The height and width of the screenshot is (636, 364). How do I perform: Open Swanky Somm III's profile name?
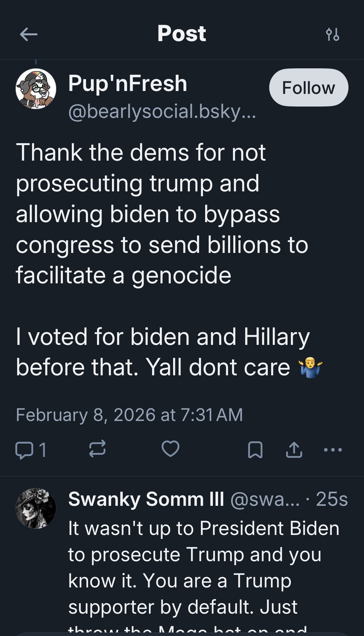(x=146, y=499)
